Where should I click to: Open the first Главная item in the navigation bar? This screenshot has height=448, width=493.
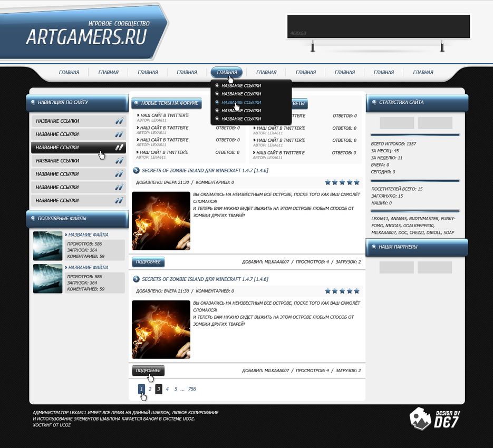[69, 72]
